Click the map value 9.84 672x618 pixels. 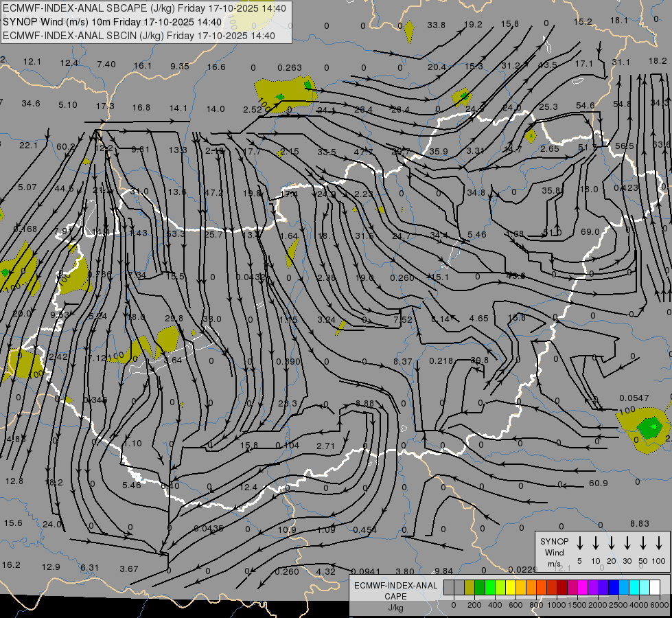(443, 571)
